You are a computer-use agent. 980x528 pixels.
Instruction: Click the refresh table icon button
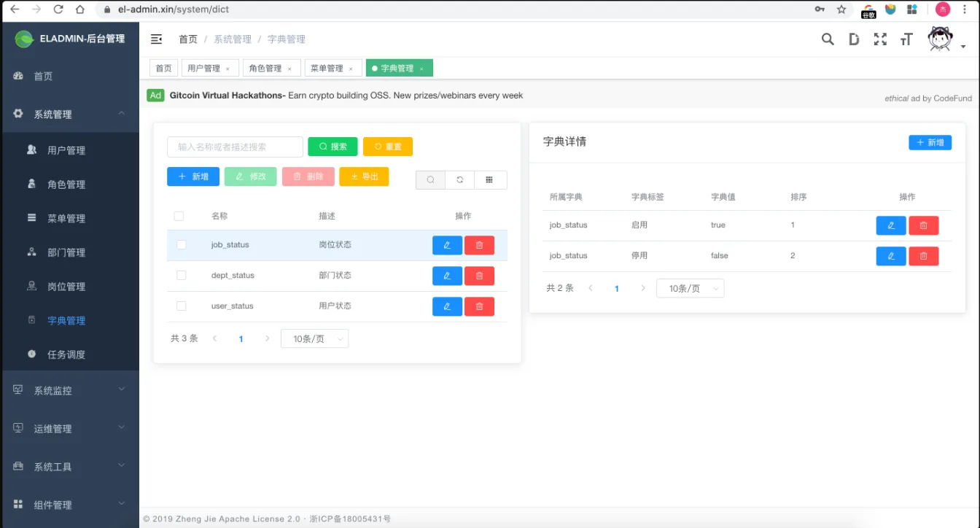pyautogui.click(x=459, y=179)
